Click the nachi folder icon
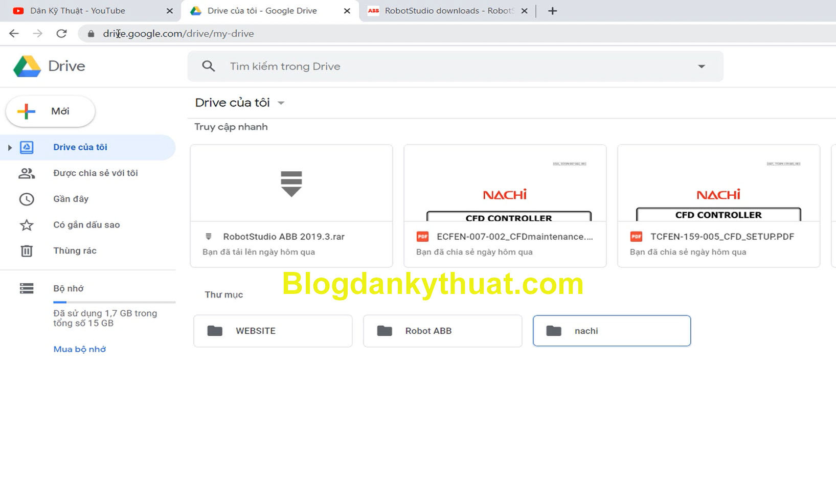The height and width of the screenshot is (504, 836). pos(554,331)
